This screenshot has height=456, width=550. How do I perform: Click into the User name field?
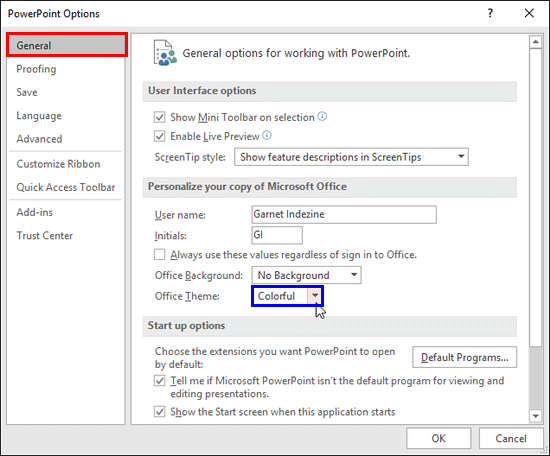point(344,214)
